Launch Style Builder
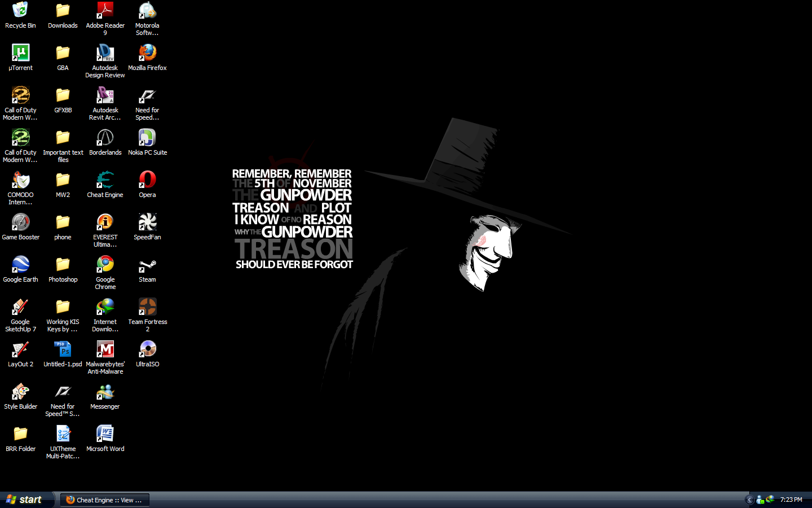This screenshot has width=812, height=508. 20,396
